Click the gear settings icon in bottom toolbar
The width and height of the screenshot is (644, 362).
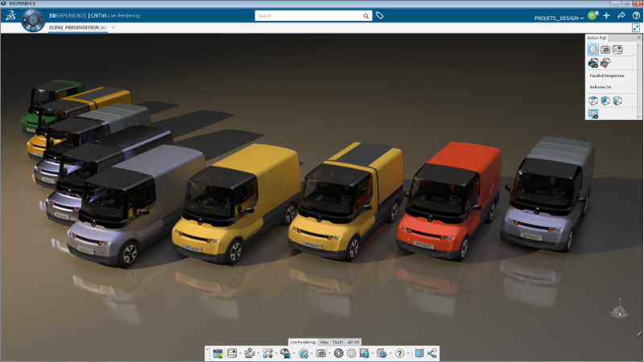[x=352, y=353]
